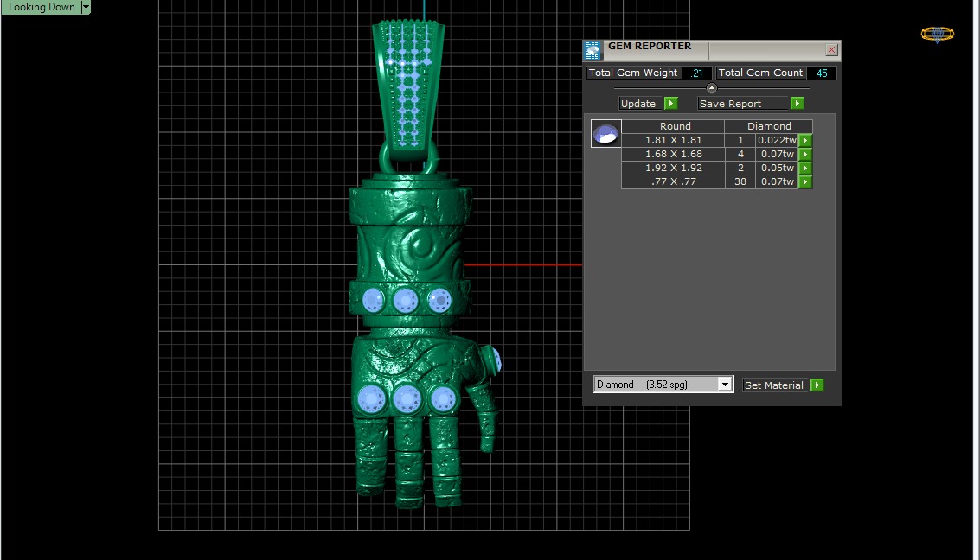
Task: Click the Looking Down view label
Action: point(42,7)
